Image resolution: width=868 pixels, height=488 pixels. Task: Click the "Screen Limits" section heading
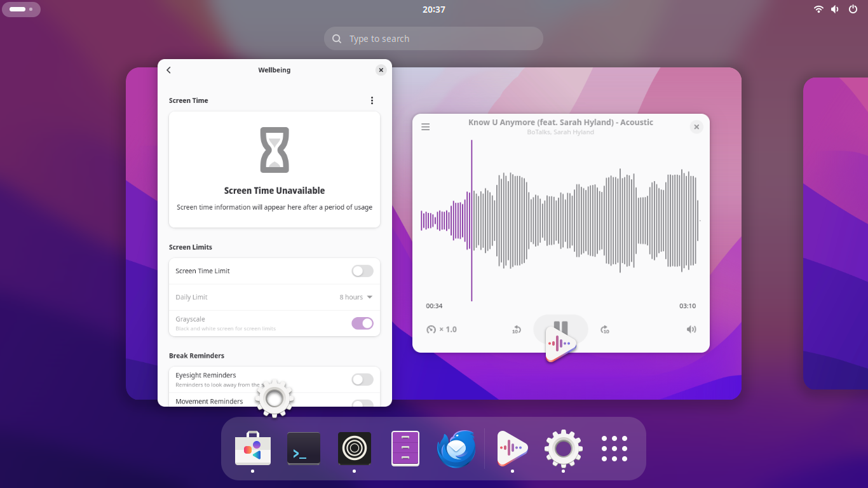[x=191, y=247]
